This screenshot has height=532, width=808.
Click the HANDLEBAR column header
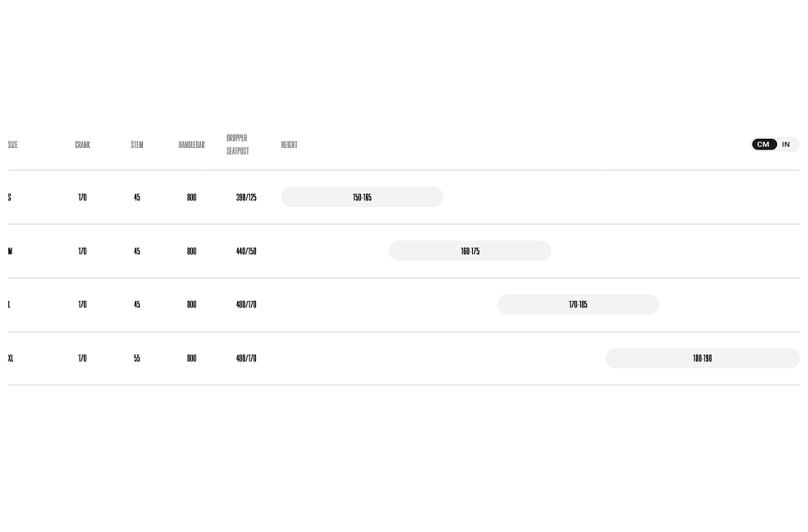coord(192,145)
